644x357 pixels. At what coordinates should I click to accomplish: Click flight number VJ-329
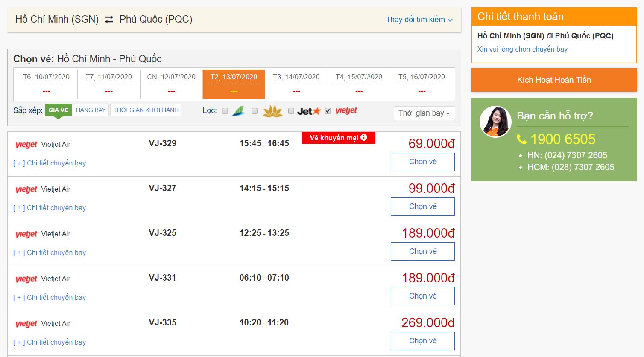(162, 143)
